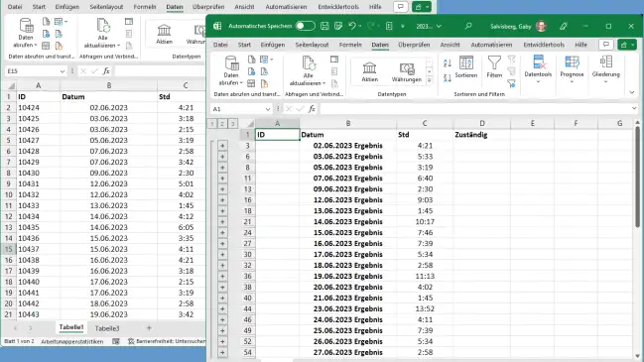Click Alle aktualisieren in back window
Screen dimensions: 644x362
click(102, 33)
